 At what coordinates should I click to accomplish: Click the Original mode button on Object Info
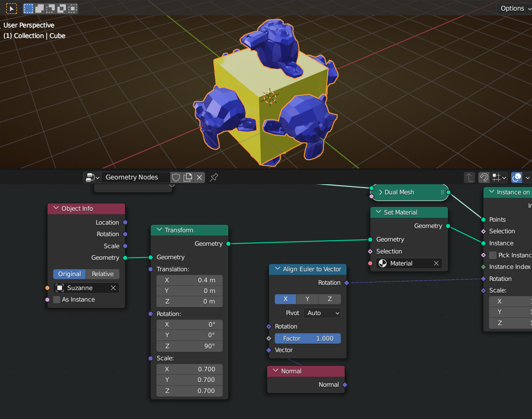(69, 274)
